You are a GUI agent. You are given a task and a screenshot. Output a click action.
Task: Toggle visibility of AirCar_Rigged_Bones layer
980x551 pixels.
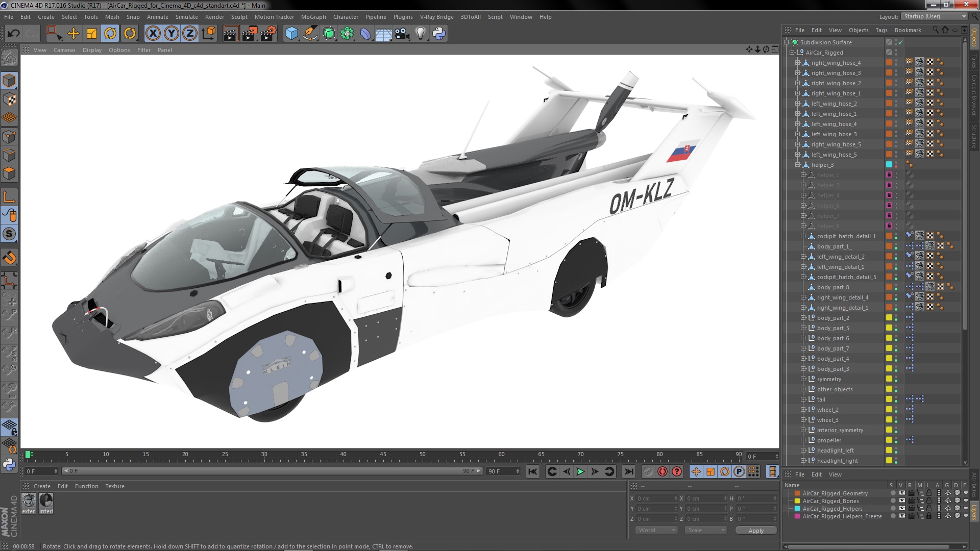pyautogui.click(x=902, y=501)
